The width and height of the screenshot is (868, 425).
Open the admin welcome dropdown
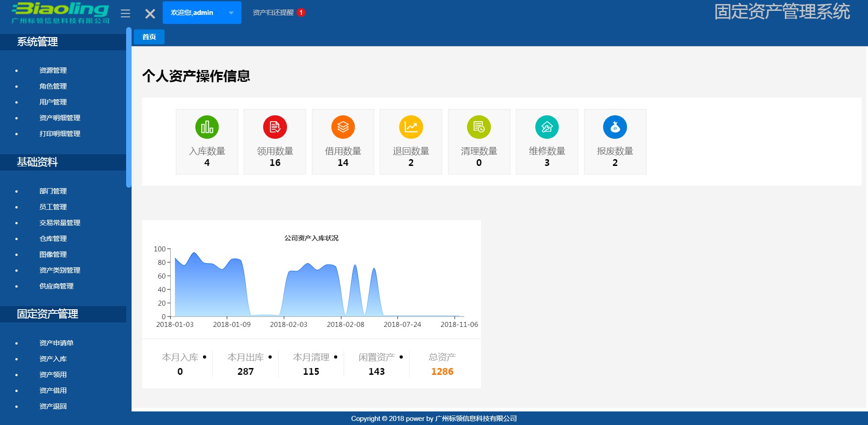tap(202, 13)
